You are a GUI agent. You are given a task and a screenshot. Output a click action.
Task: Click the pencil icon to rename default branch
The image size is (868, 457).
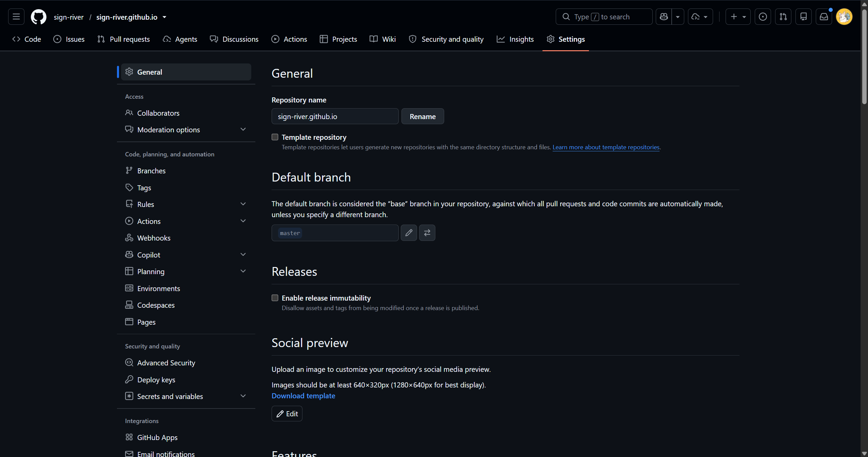(409, 233)
